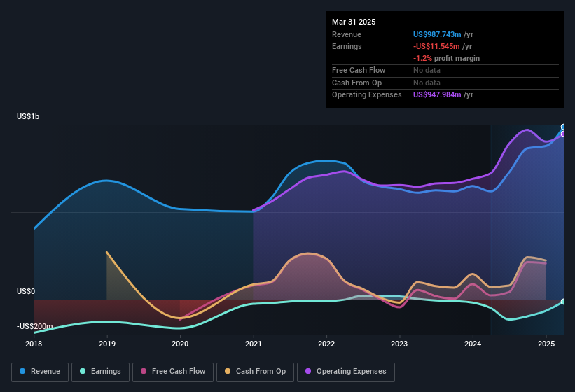Viewport: 575px width, 392px height.
Task: Click the 2024 x-axis label
Action: [x=473, y=344]
